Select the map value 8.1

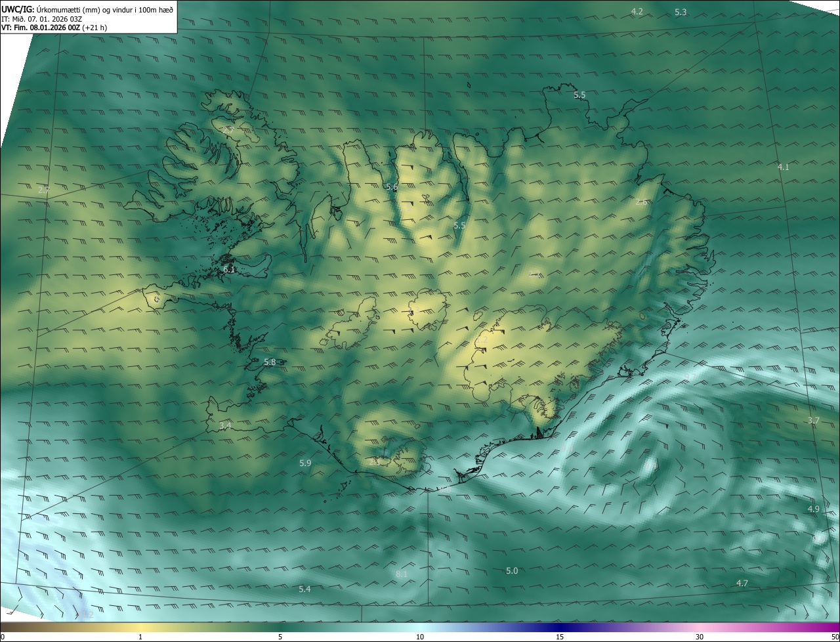(402, 574)
